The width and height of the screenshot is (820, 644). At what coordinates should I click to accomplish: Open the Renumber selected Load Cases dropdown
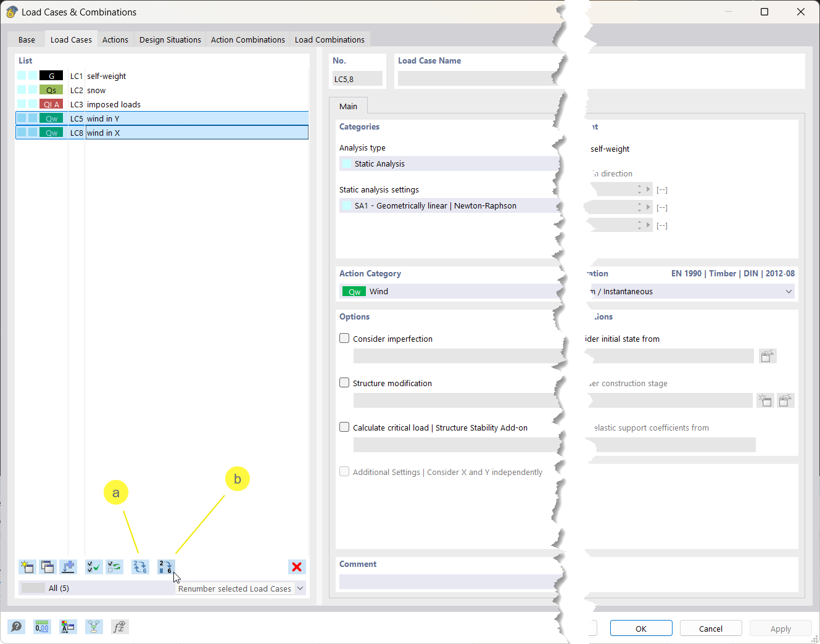(300, 588)
